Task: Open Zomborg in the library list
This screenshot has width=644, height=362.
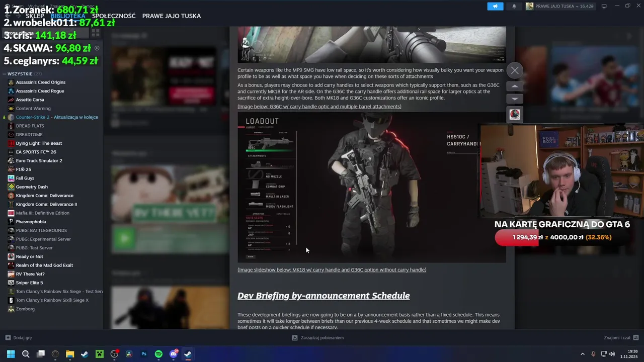Action: [x=25, y=309]
